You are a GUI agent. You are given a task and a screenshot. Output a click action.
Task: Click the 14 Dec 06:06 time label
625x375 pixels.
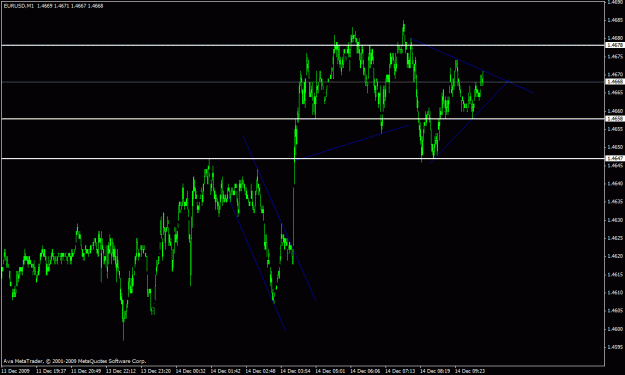366,371
